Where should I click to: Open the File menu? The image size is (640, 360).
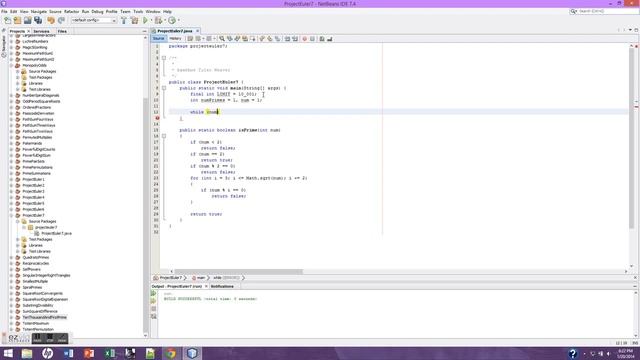[4, 11]
